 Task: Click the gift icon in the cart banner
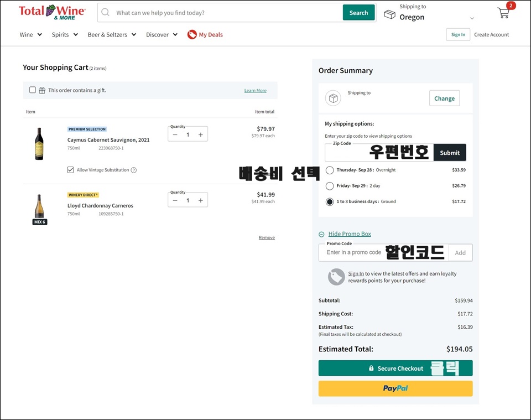pyautogui.click(x=42, y=90)
